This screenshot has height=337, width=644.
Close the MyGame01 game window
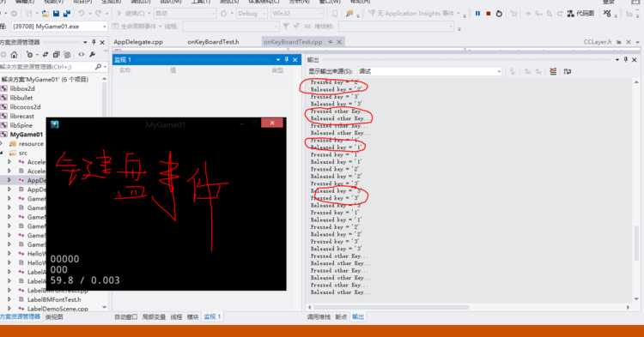pos(272,123)
